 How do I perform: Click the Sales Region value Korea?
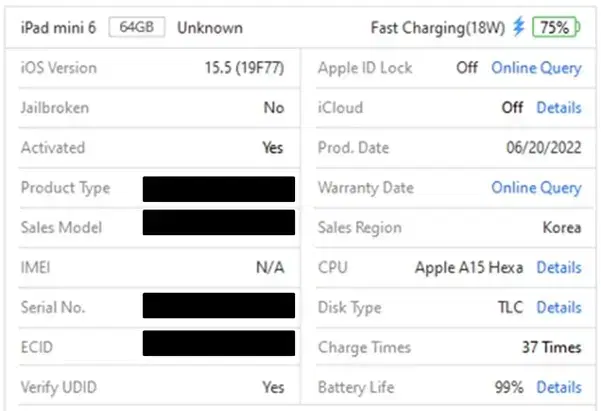(562, 227)
